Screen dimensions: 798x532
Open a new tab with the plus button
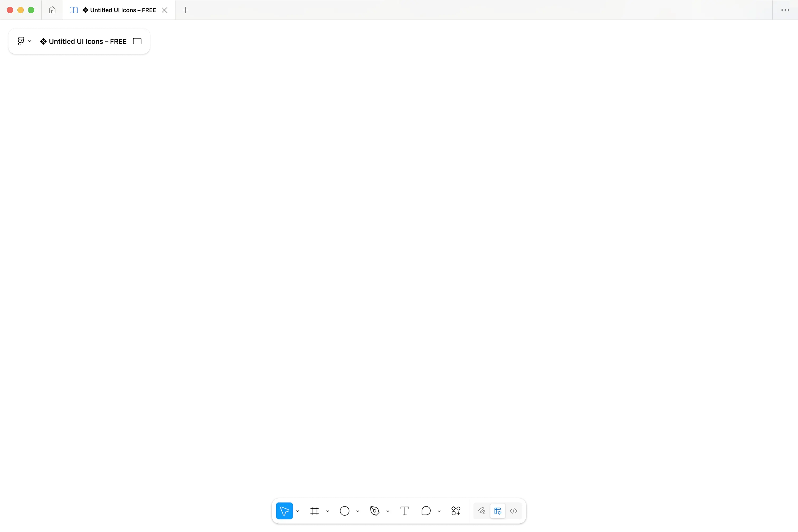[x=185, y=10]
